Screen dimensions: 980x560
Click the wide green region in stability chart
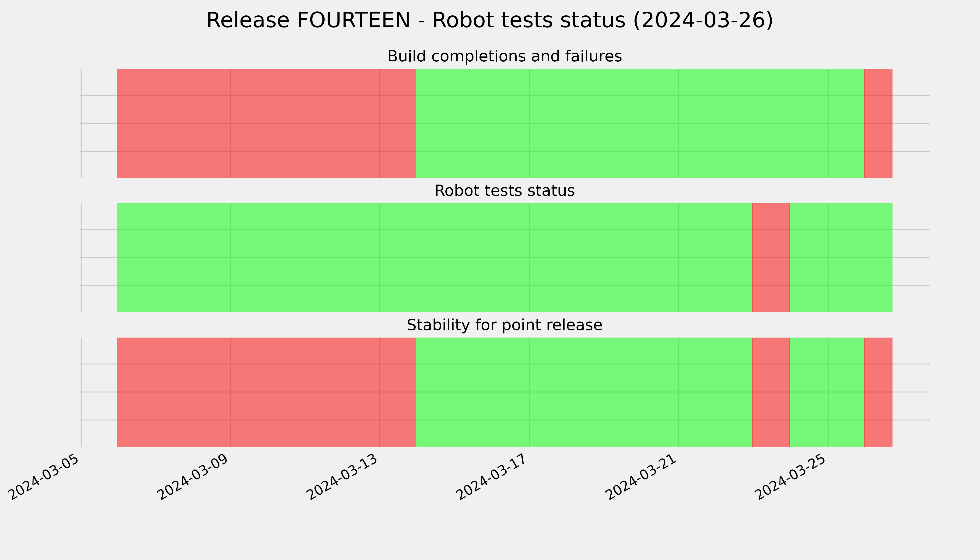tap(584, 392)
